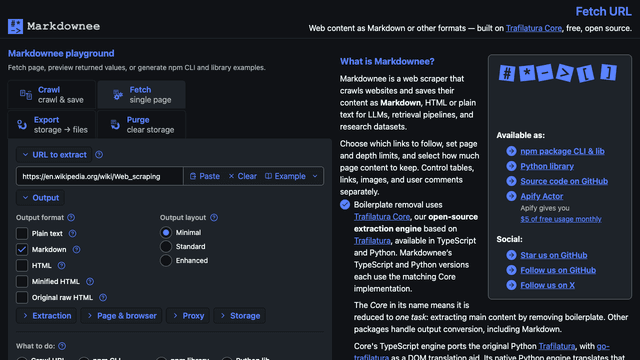Click the greater-than symbol tile in banner
Screen dimensions: 640x360
(x=565, y=73)
